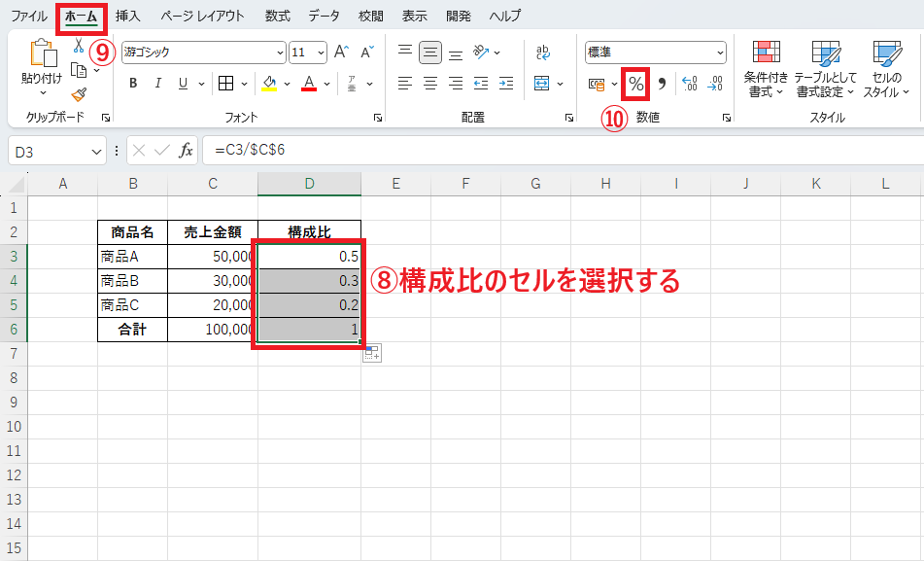This screenshot has height=561, width=924.
Task: Open the ファイル tab
Action: coord(29,16)
